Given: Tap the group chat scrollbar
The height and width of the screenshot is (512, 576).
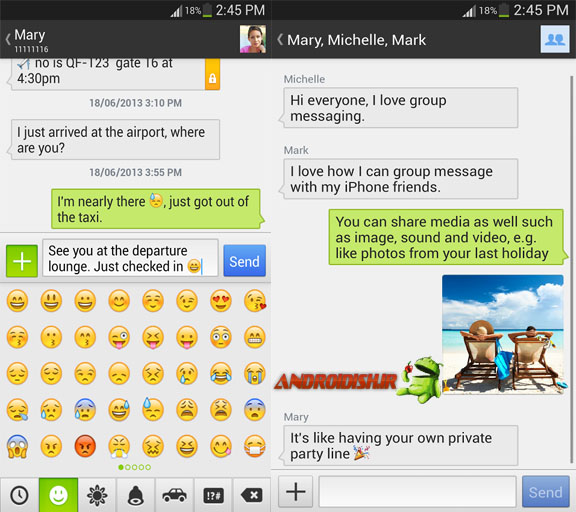Looking at the screenshot, I should (x=572, y=270).
